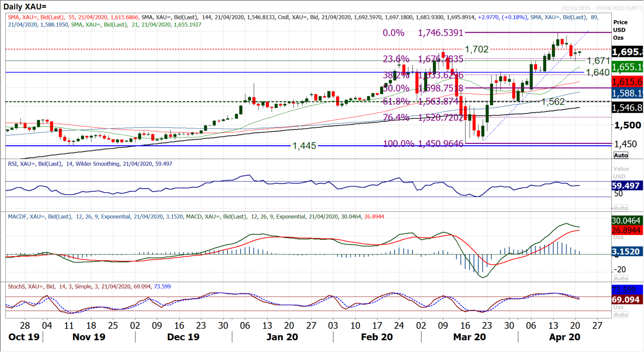This screenshot has width=644, height=352.
Task: Toggle Auto scaling in the RSI panel
Action: pos(621,208)
